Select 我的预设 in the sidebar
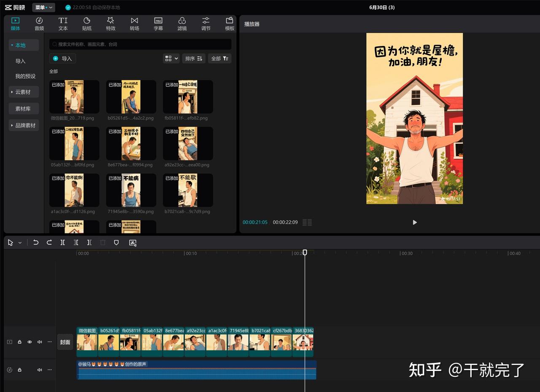Screen dimensions: 540x392 pyautogui.click(x=25, y=76)
